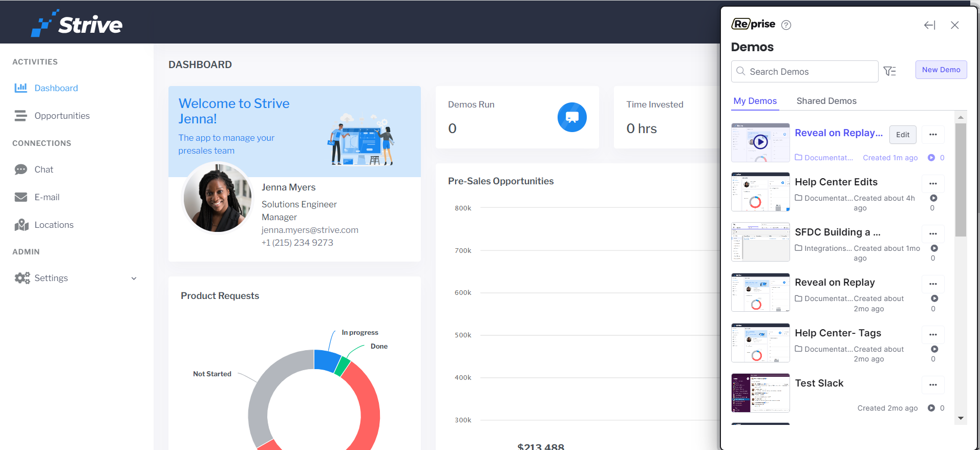This screenshot has height=450, width=980.
Task: Click the Help Center Edits demo title
Action: tap(836, 182)
